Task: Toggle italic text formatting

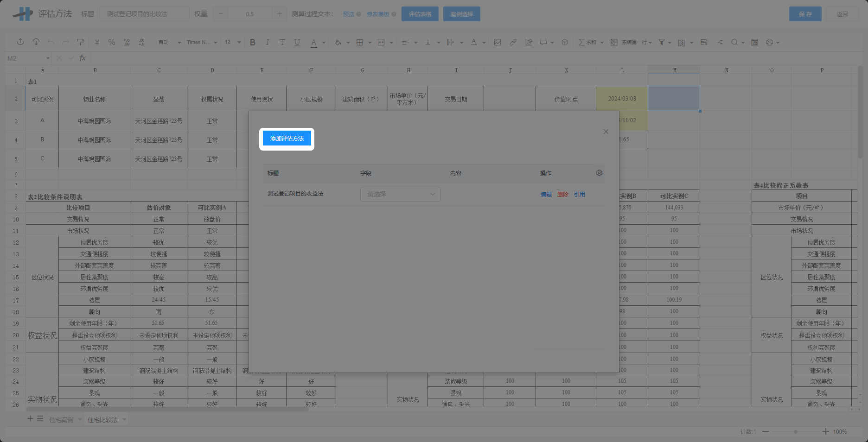Action: (x=268, y=42)
